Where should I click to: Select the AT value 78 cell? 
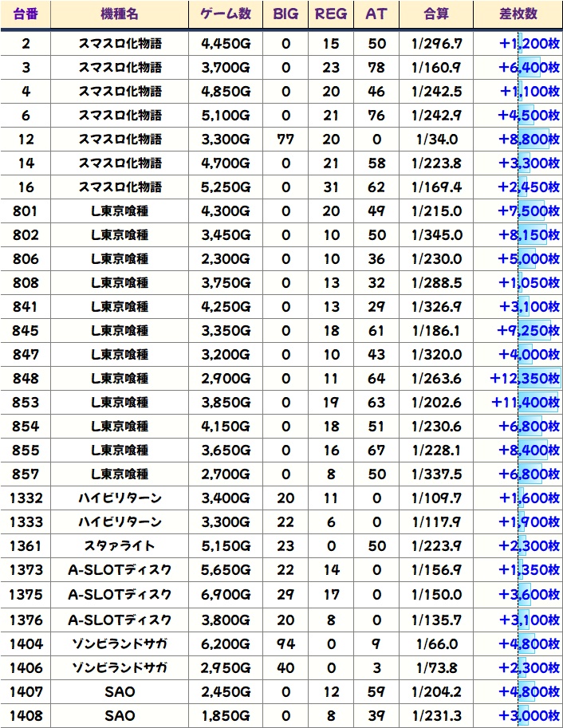pyautogui.click(x=376, y=68)
